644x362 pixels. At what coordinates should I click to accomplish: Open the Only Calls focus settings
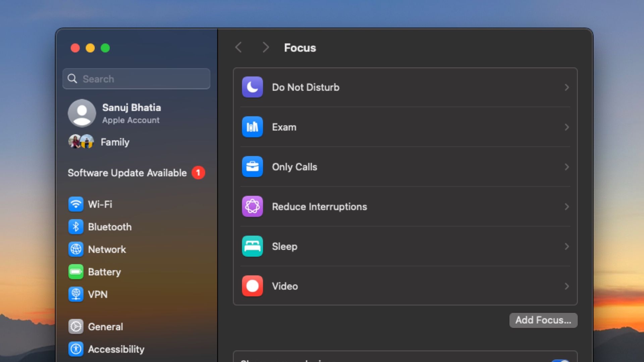[405, 167]
